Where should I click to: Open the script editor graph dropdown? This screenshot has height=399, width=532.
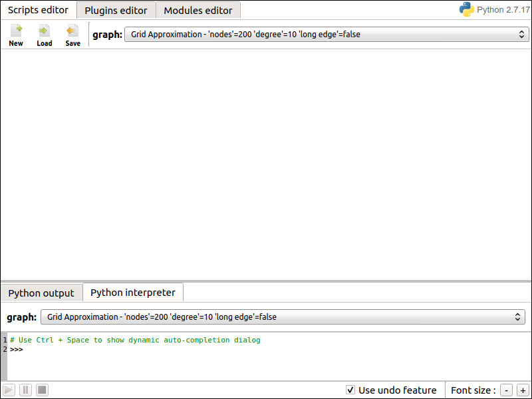click(x=327, y=35)
